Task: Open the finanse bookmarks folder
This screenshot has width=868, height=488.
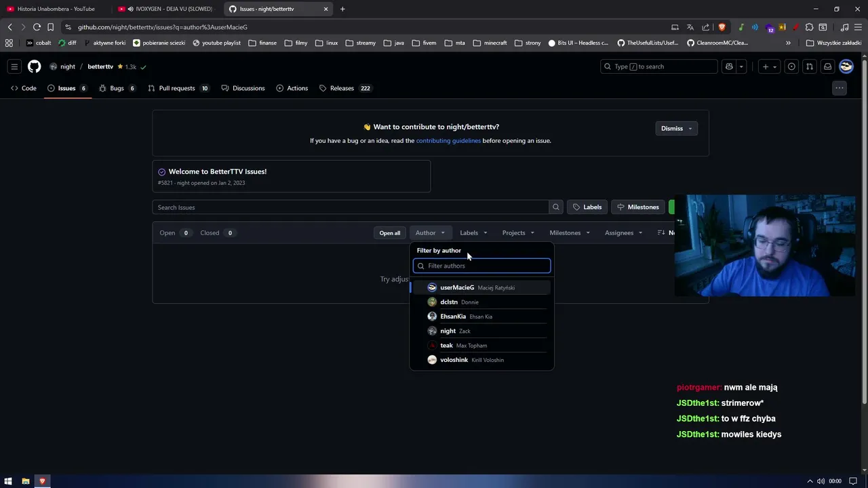Action: (x=263, y=43)
